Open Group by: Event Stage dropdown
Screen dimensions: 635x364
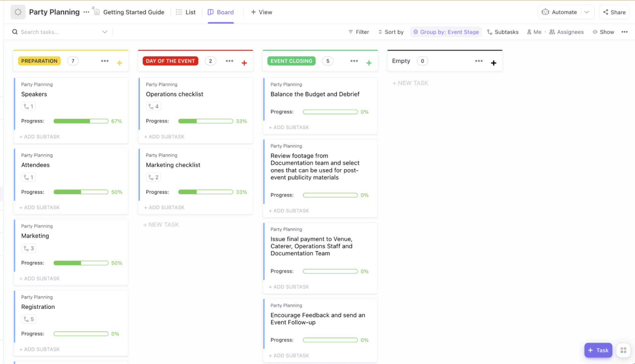click(x=446, y=32)
